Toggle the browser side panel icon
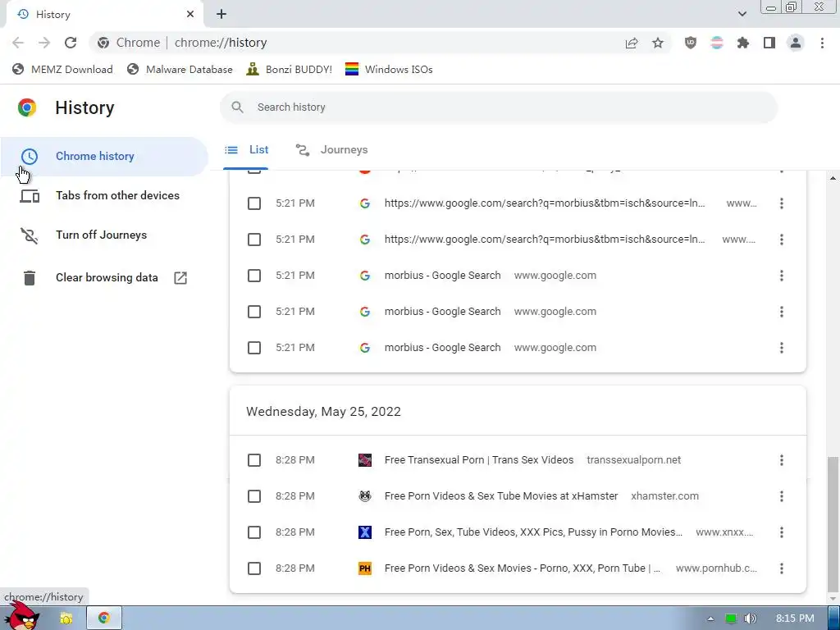This screenshot has width=840, height=630. pyautogui.click(x=769, y=43)
